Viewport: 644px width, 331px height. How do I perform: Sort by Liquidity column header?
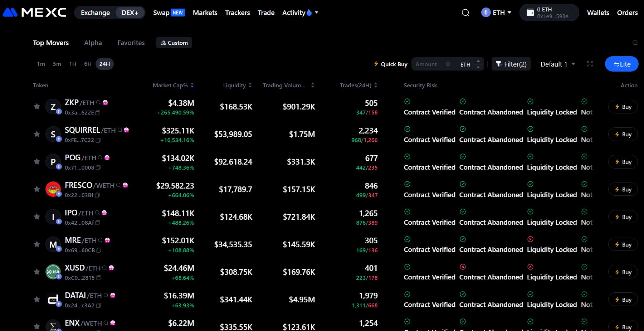pyautogui.click(x=237, y=85)
